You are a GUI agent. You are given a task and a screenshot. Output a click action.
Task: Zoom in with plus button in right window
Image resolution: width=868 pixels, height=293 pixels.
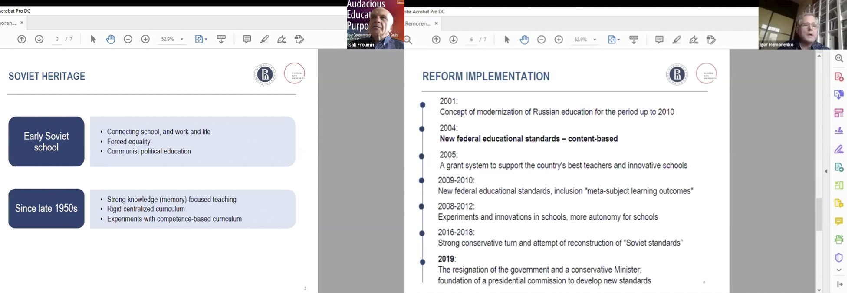[559, 40]
